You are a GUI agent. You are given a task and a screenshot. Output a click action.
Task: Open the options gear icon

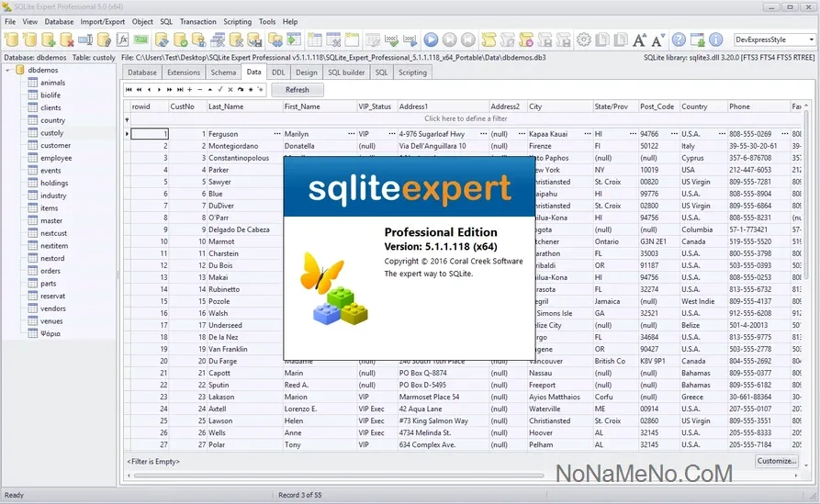pyautogui.click(x=583, y=39)
